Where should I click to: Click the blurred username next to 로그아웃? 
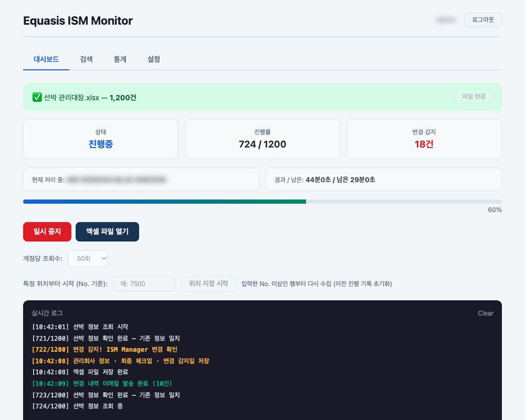(446, 20)
